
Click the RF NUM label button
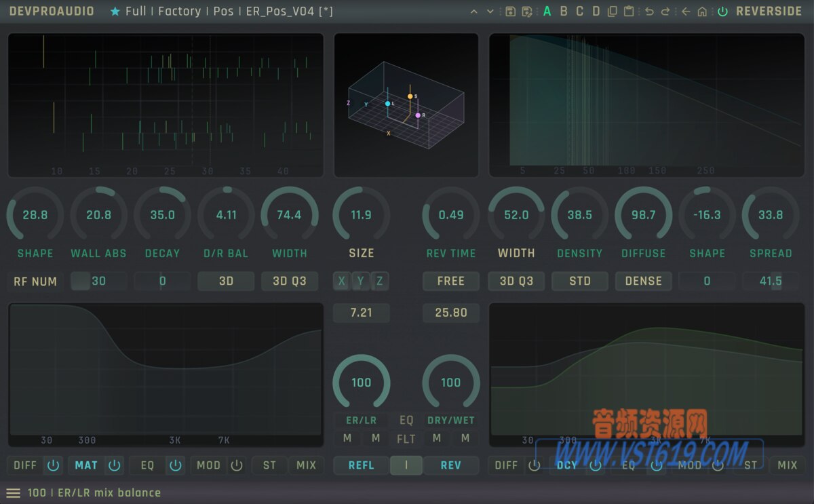click(x=35, y=281)
